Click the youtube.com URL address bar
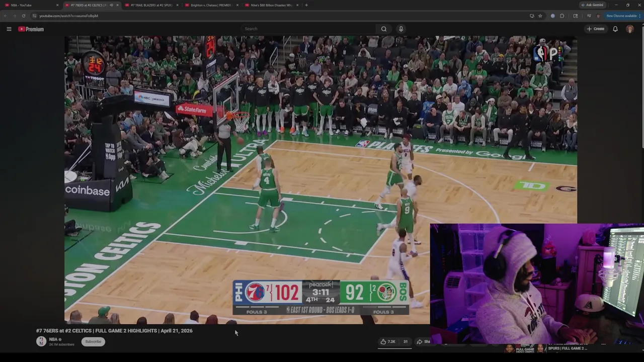This screenshot has width=644, height=362. tap(282, 16)
